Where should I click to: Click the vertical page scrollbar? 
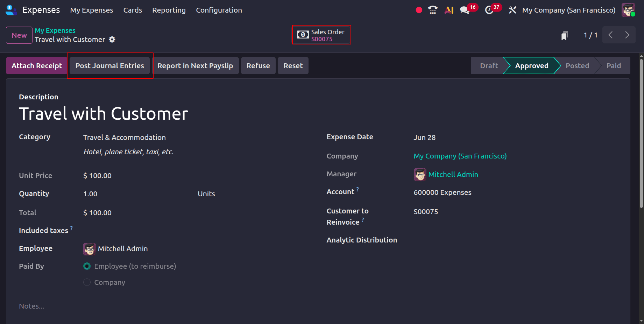641,133
